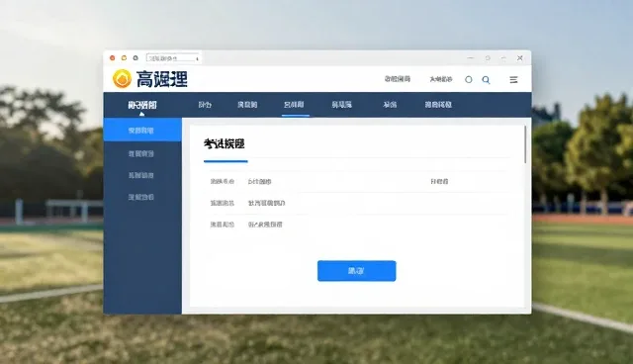Click the content panel vertical scrollbar

[525, 144]
